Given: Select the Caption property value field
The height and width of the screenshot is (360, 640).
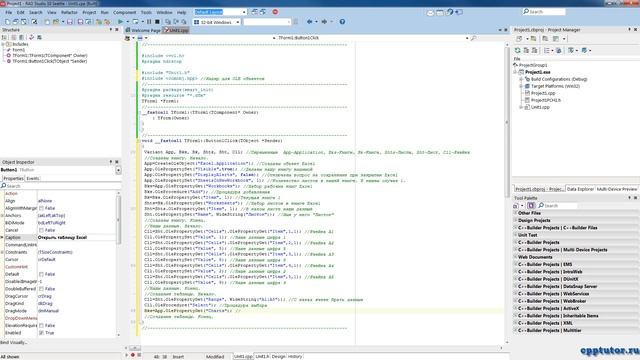Looking at the screenshot, I should pyautogui.click(x=77, y=238).
